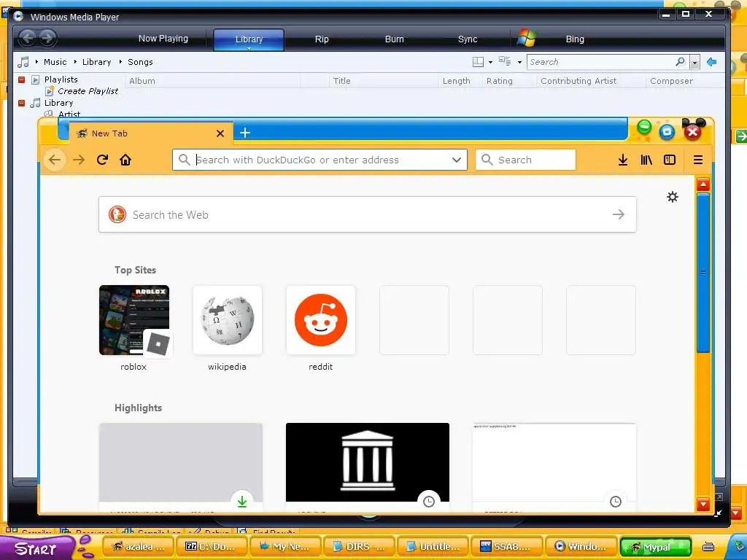Reload the current browser page

coord(102,160)
